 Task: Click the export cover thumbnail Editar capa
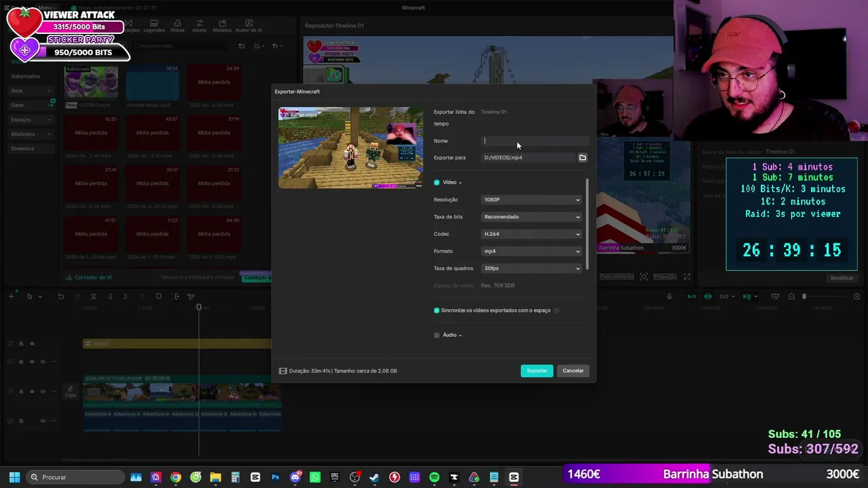coord(351,148)
